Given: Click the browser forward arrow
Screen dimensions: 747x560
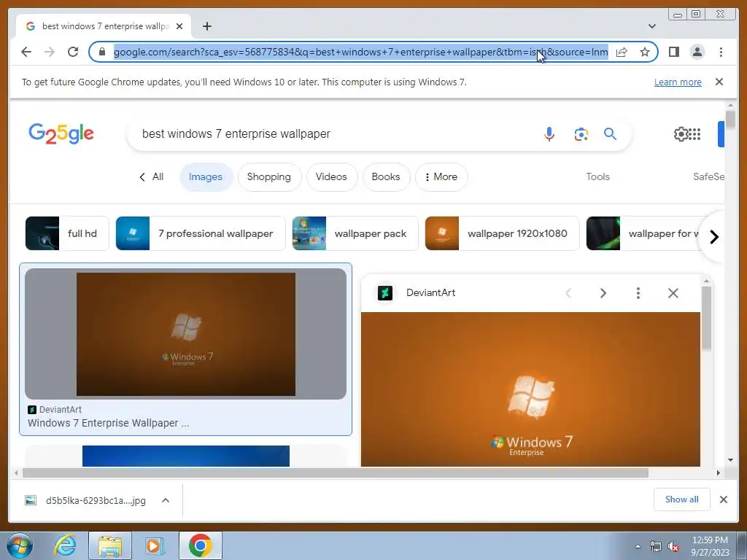Looking at the screenshot, I should point(50,52).
